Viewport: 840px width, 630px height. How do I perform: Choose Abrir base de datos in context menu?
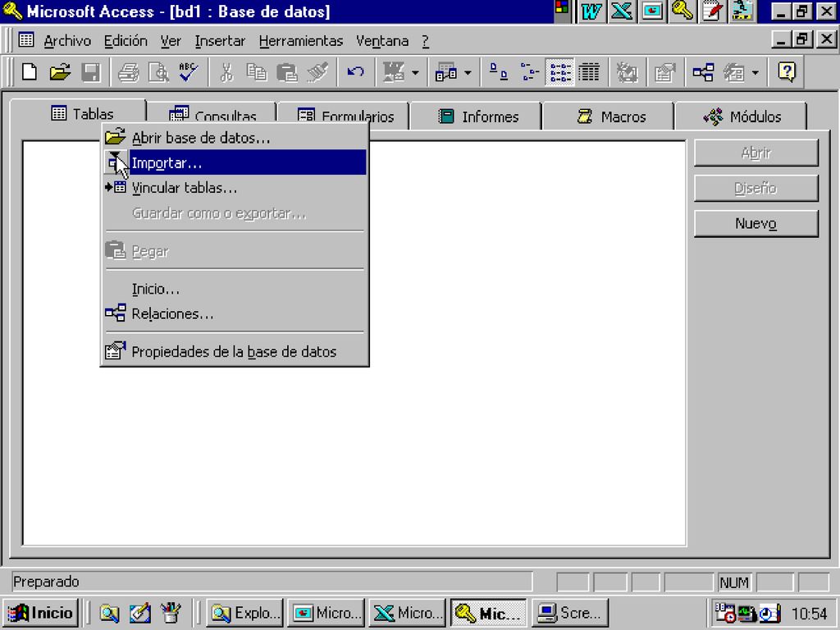coord(235,138)
